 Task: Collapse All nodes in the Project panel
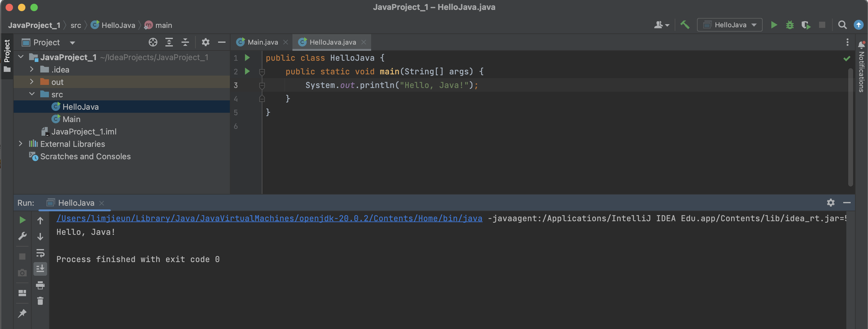click(x=185, y=42)
